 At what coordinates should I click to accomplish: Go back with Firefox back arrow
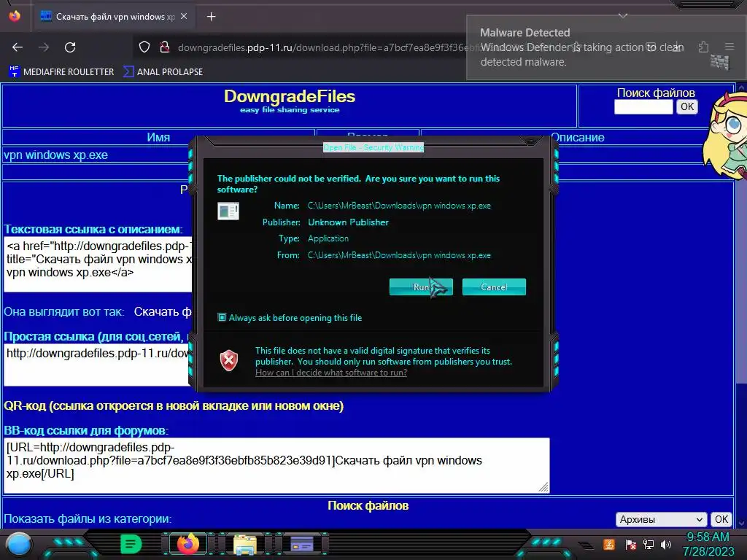click(18, 47)
